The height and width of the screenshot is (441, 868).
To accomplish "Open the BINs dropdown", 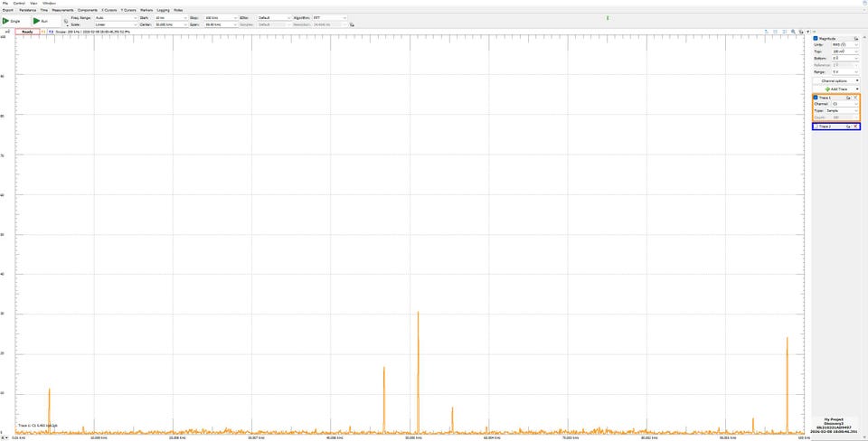I will coord(274,18).
